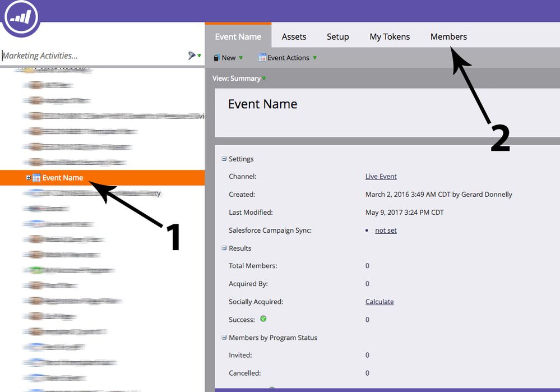Select the Event Name program in the tree
This screenshot has height=392, width=560.
click(63, 178)
